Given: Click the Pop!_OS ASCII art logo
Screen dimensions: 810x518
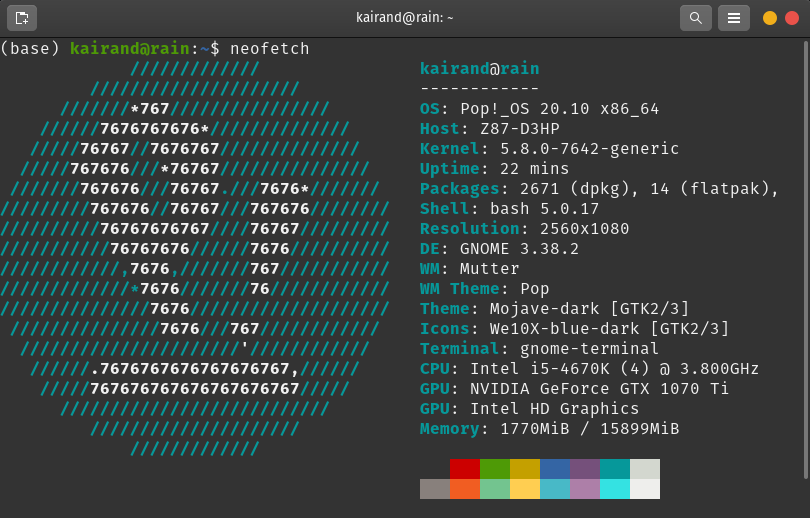Looking at the screenshot, I should coord(195,260).
